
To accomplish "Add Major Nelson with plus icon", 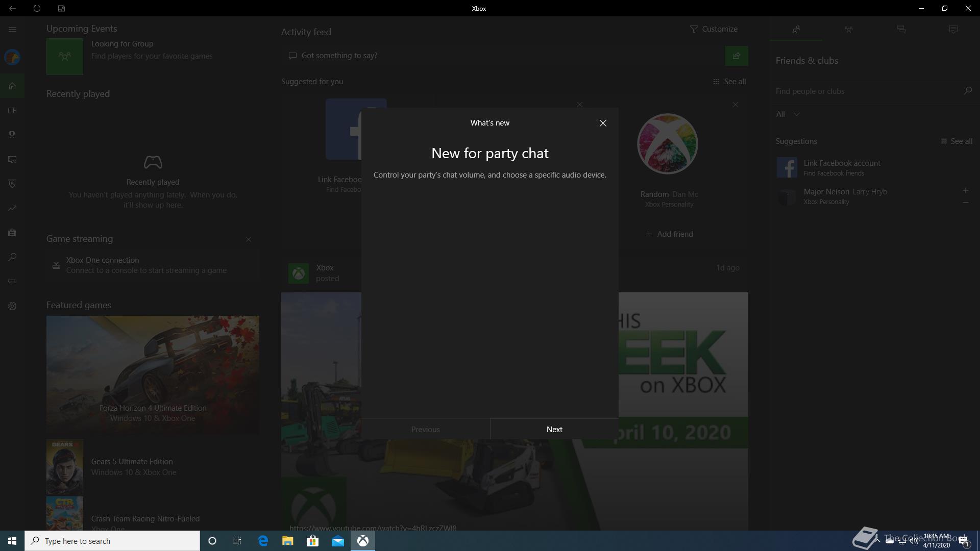I will click(x=965, y=190).
